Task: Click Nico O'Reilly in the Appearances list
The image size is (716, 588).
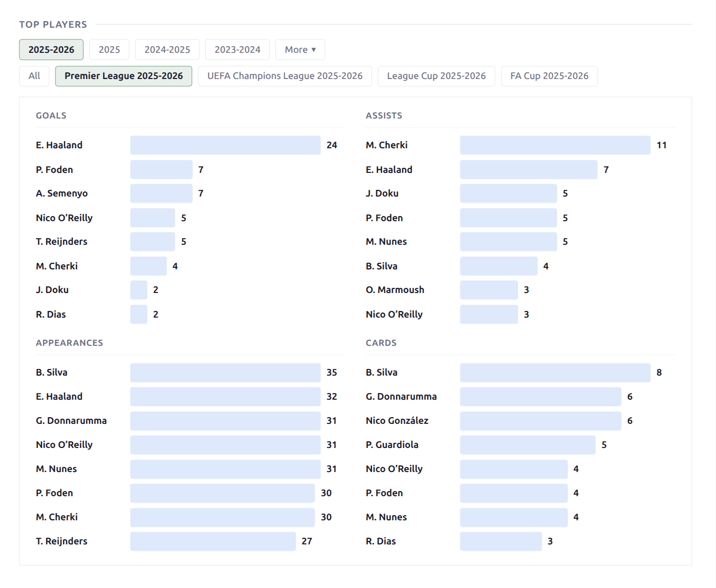Action: [x=64, y=445]
